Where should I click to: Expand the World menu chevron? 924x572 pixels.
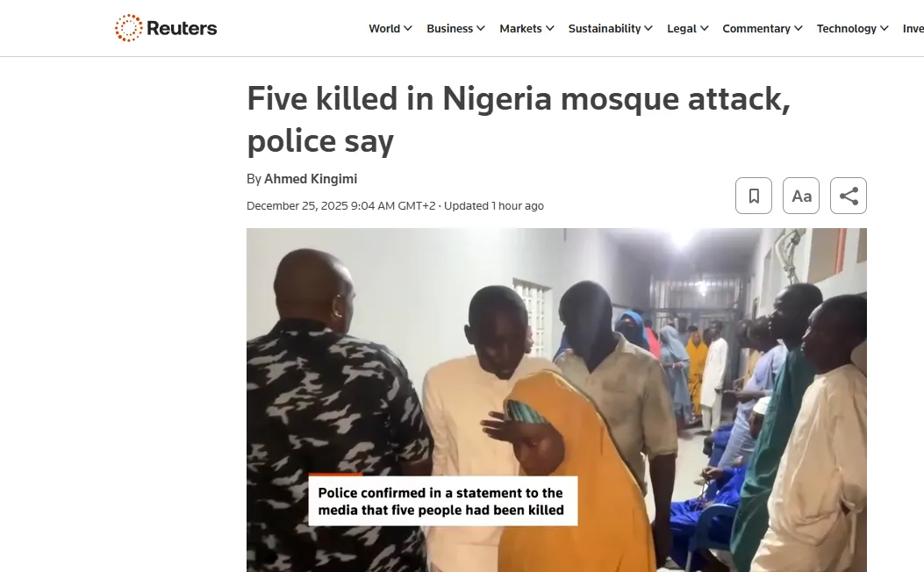point(408,28)
